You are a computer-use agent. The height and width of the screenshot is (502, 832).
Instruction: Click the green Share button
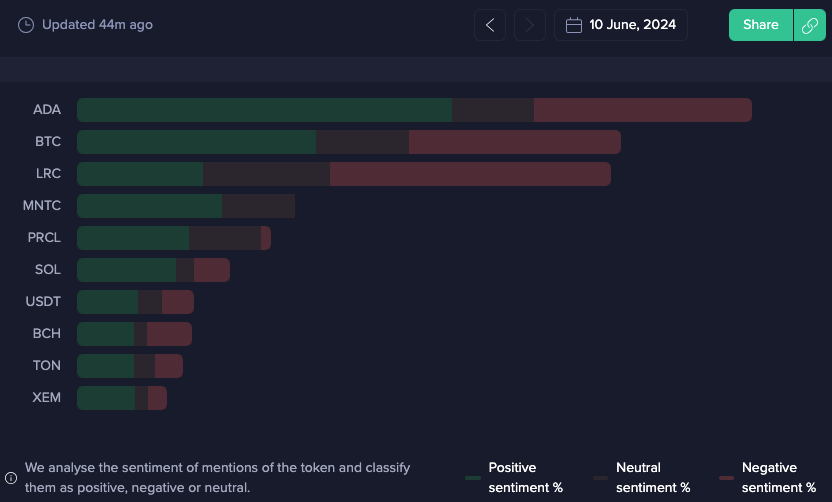[761, 25]
